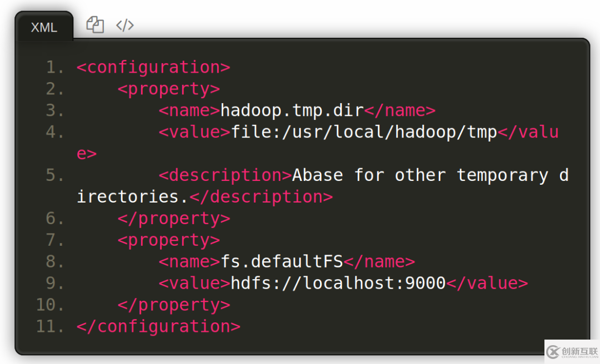600x364 pixels.
Task: Click the opening description tag on line 5
Action: 225,175
